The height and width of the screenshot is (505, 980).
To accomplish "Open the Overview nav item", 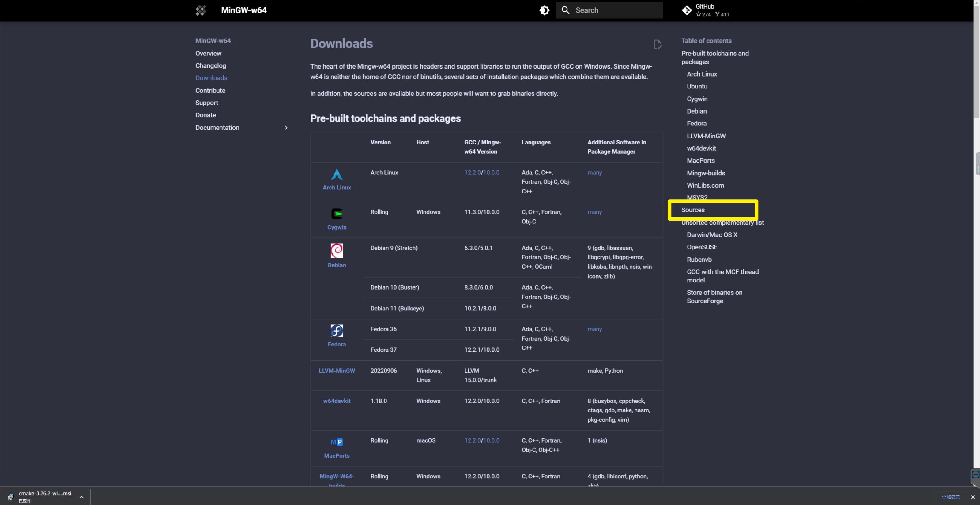I will [208, 53].
